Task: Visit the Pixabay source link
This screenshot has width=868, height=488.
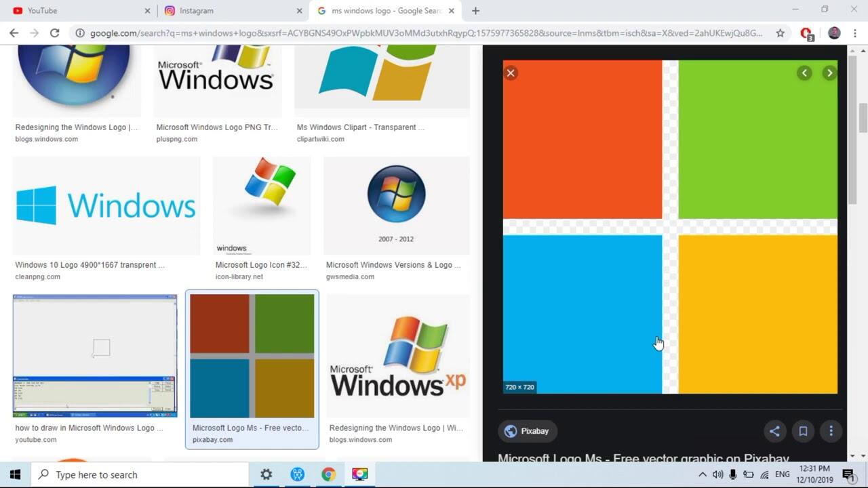Action: point(528,431)
